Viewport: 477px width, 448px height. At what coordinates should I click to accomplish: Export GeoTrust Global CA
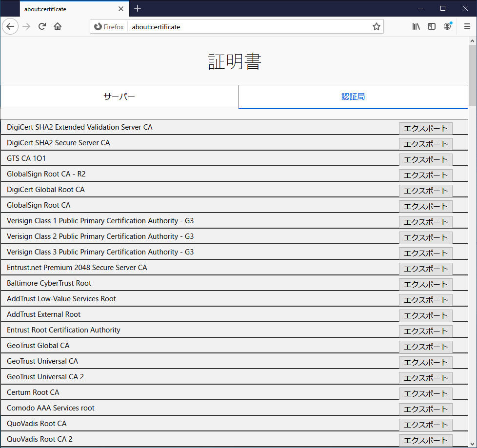tap(426, 347)
